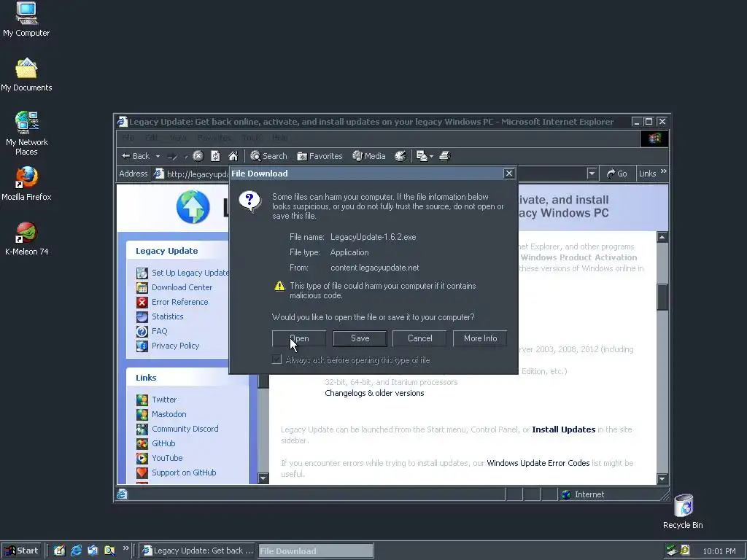Image resolution: width=747 pixels, height=560 pixels.
Task: Click the page vertical scrollbar thumb
Action: coord(662,297)
